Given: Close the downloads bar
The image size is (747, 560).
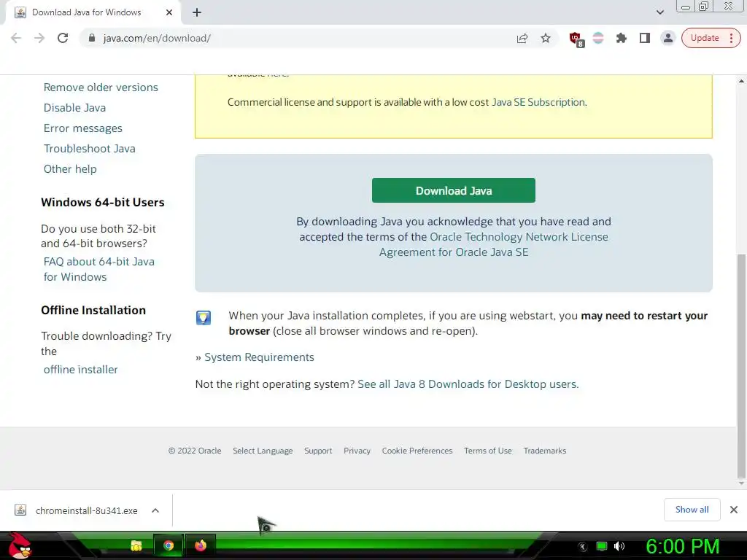Looking at the screenshot, I should pos(734,510).
